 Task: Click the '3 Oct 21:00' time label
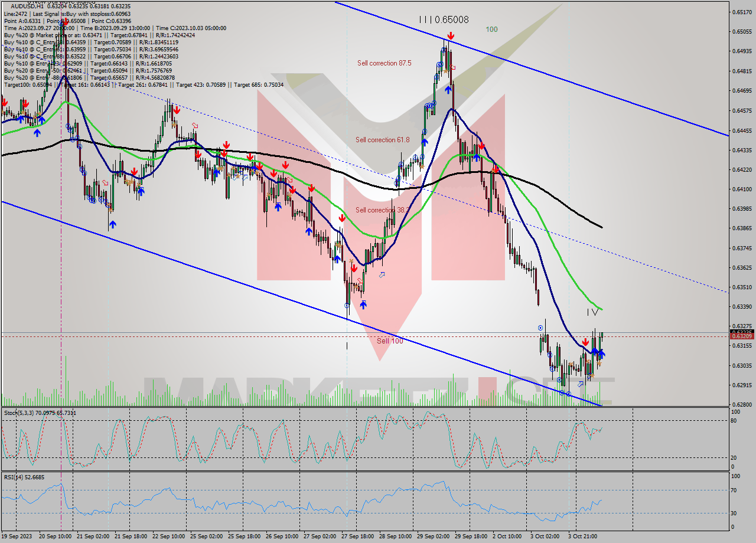click(x=583, y=536)
